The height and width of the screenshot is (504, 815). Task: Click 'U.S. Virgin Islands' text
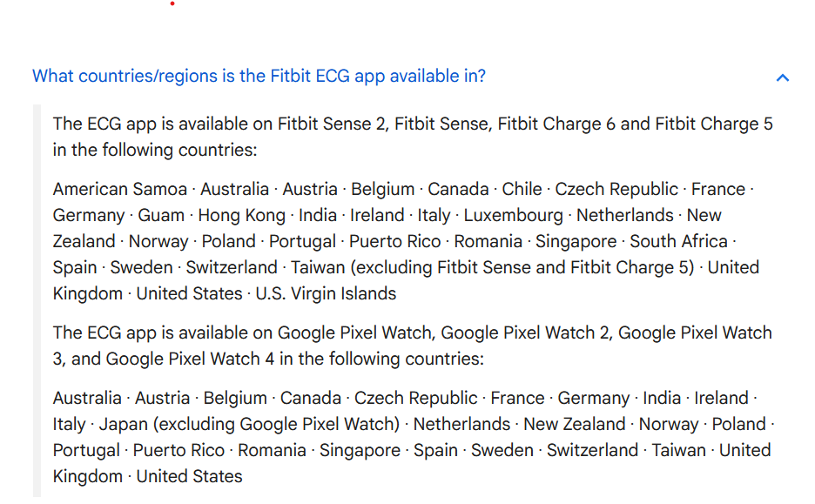pos(326,293)
